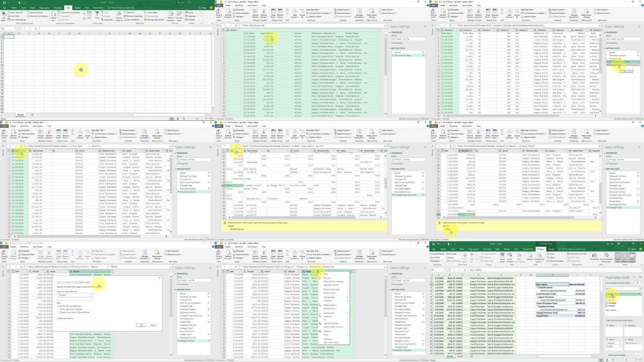Click the Flash Fill icon
The width and height of the screenshot is (644, 362).
[125, 13]
